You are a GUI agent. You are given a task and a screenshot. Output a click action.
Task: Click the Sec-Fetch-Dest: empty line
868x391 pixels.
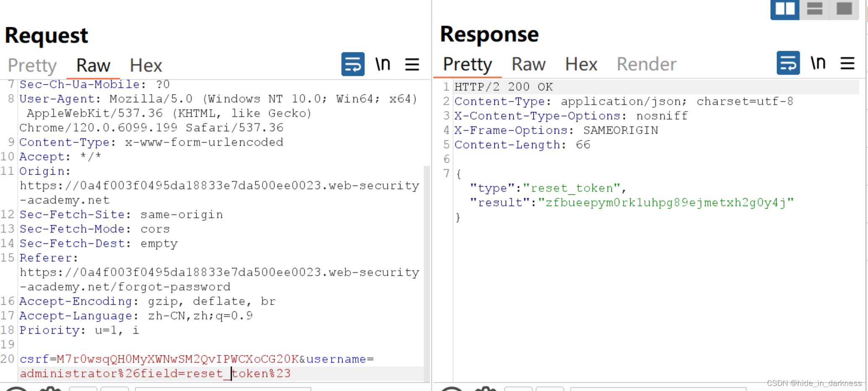tap(99, 243)
